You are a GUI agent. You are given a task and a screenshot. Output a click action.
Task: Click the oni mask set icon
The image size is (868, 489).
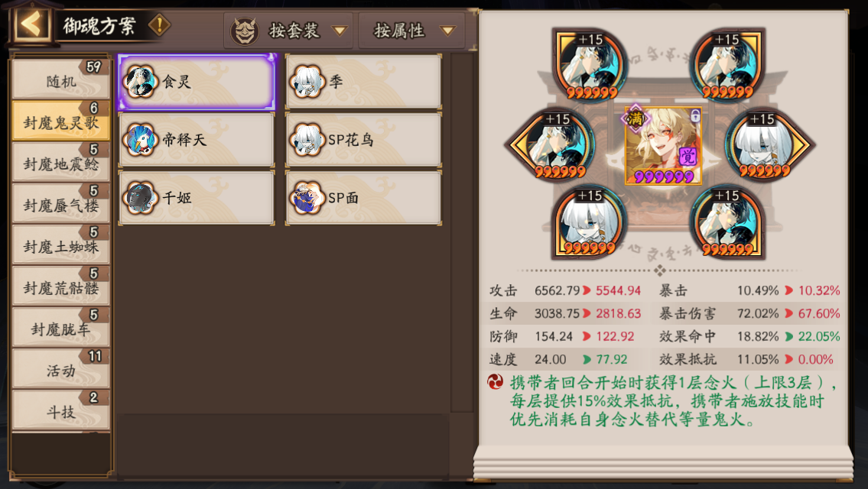point(245,31)
